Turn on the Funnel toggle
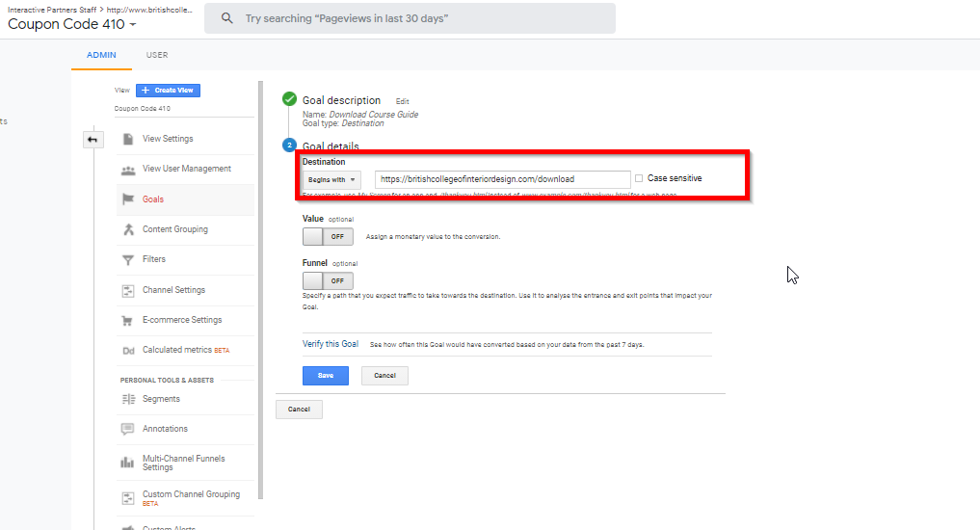 click(328, 281)
